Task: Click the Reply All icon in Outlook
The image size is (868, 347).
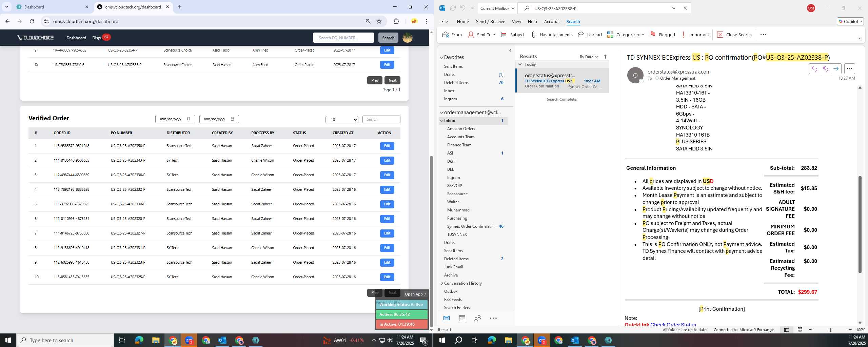Action: tap(825, 69)
